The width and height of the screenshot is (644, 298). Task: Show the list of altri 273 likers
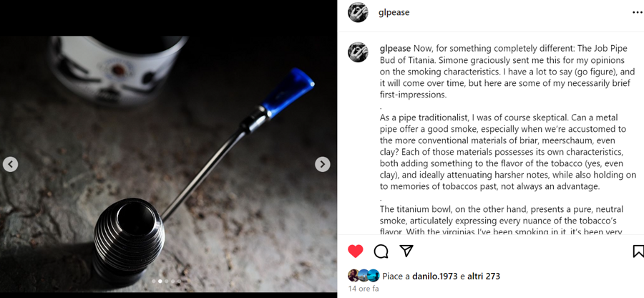(484, 277)
